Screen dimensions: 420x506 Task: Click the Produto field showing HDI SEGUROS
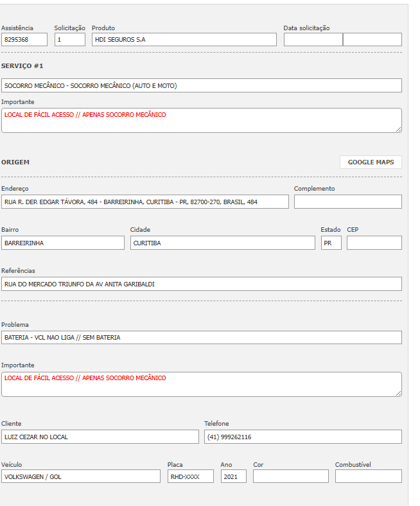[x=184, y=40]
